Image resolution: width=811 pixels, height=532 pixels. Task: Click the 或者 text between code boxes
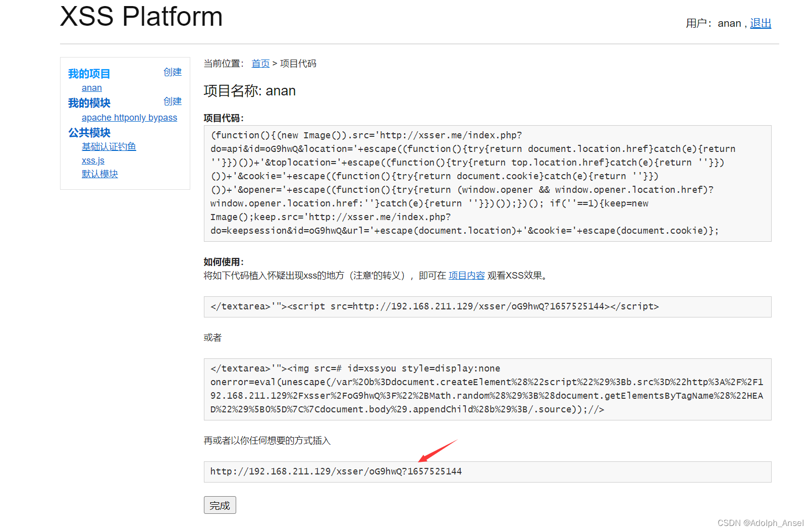pyautogui.click(x=212, y=338)
